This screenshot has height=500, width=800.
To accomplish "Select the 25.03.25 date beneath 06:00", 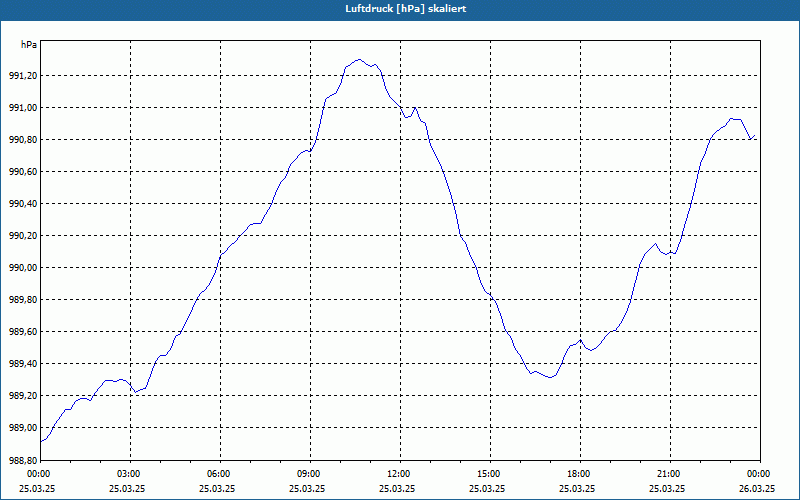I will (x=217, y=488).
